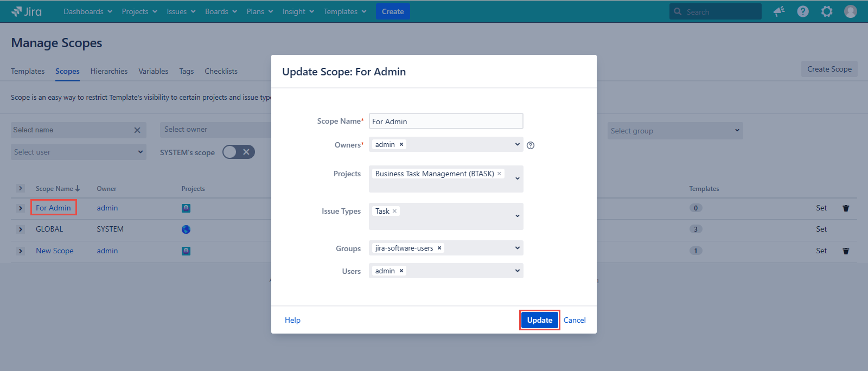Open the Administration gear icon
The width and height of the screenshot is (868, 371).
click(827, 11)
